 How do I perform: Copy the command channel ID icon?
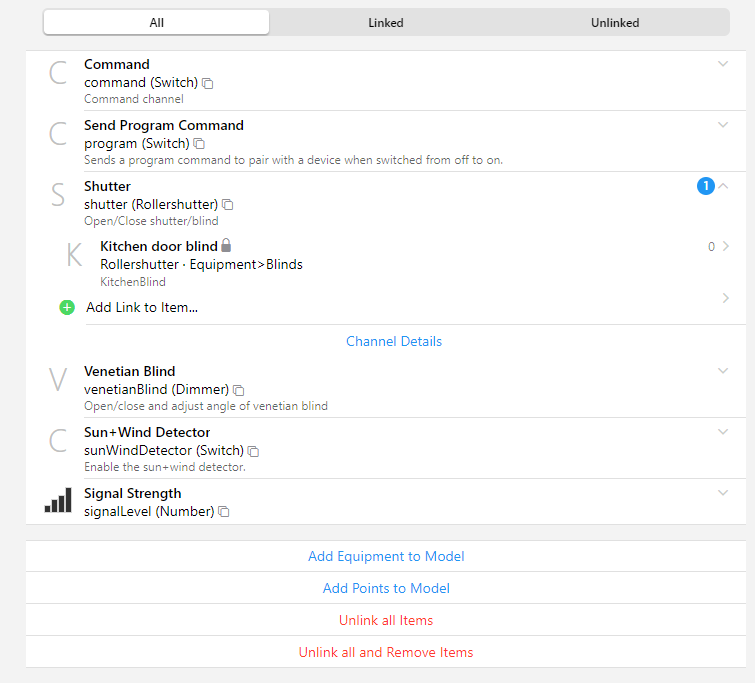[208, 83]
